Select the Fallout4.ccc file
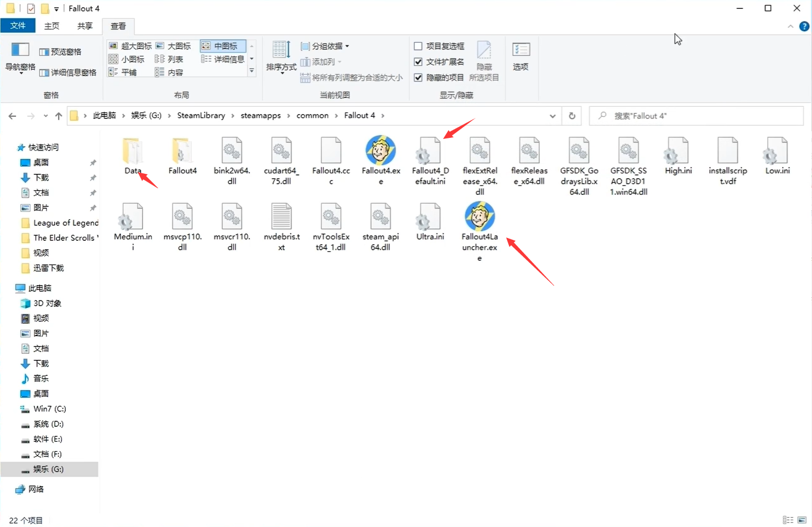The height and width of the screenshot is (527, 812). point(331,161)
